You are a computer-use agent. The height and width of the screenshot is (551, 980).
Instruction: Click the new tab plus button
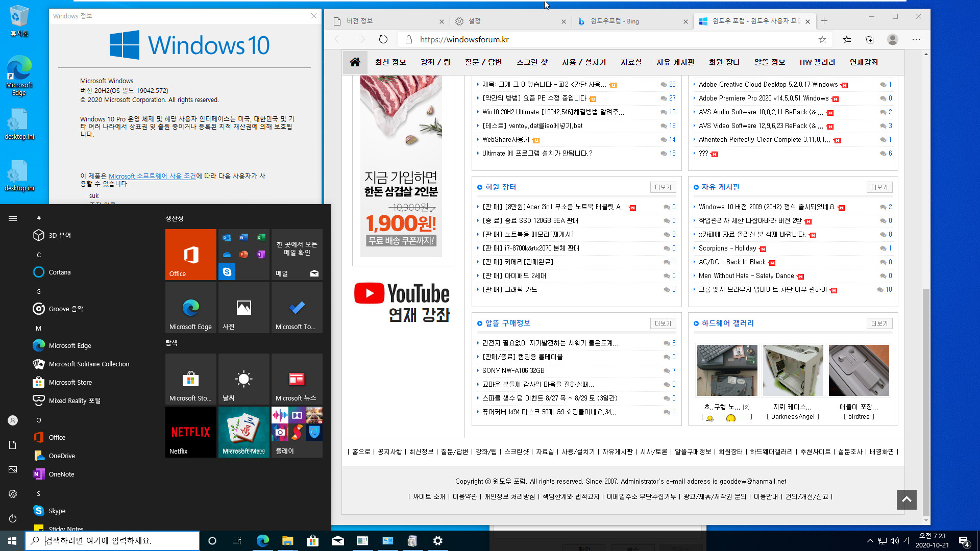(x=824, y=21)
